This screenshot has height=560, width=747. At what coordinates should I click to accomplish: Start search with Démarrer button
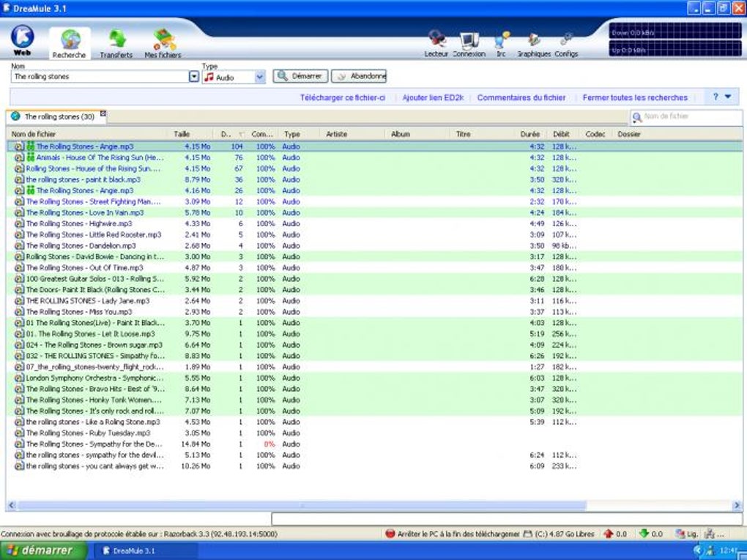tap(300, 76)
